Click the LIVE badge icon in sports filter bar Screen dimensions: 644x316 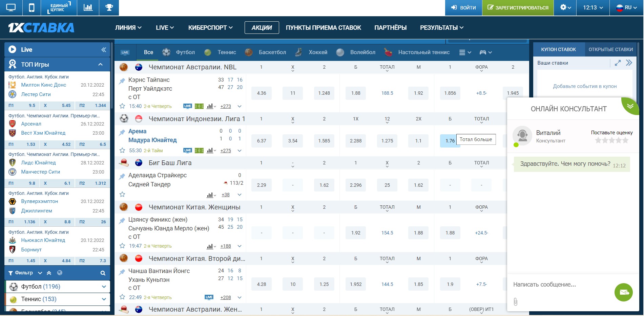[x=125, y=52]
